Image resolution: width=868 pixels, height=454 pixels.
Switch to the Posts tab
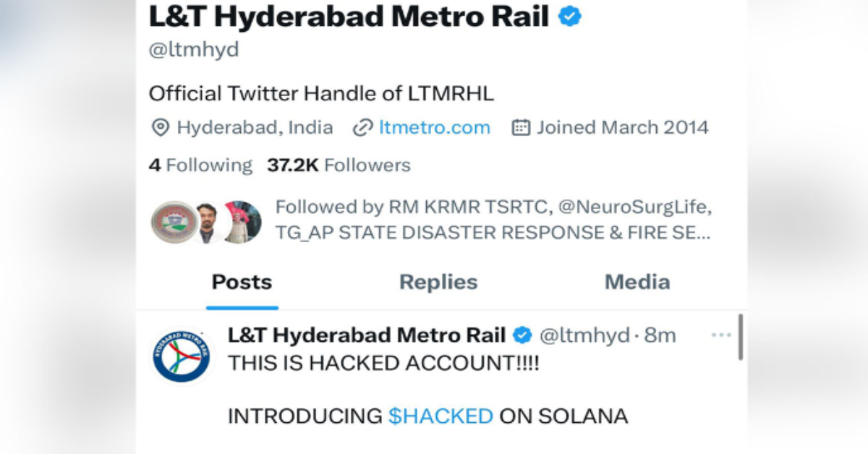pyautogui.click(x=242, y=282)
